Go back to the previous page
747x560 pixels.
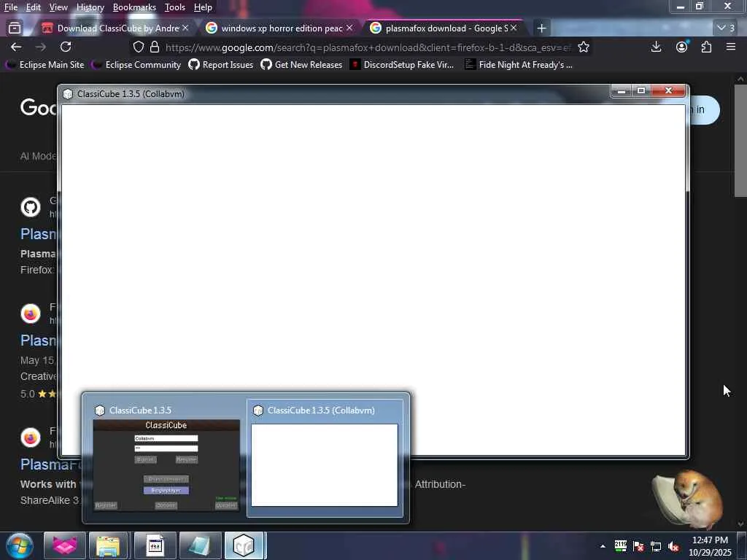[x=16, y=47]
